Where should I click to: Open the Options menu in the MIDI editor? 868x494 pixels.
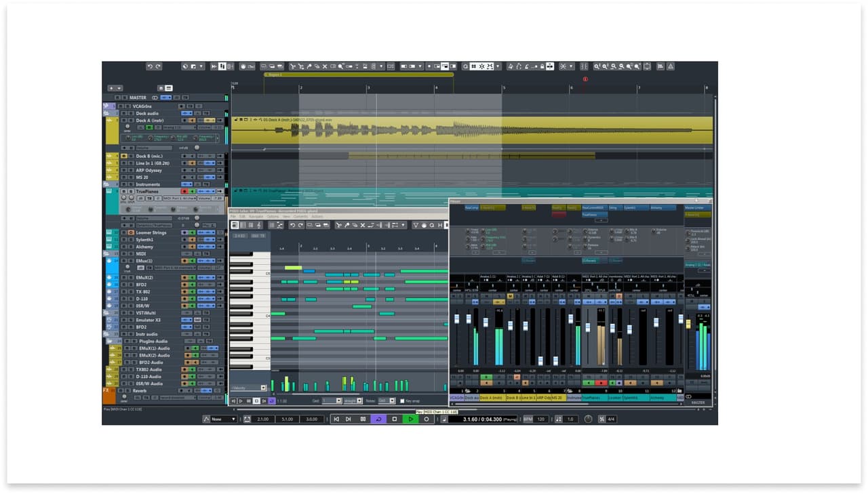(272, 216)
